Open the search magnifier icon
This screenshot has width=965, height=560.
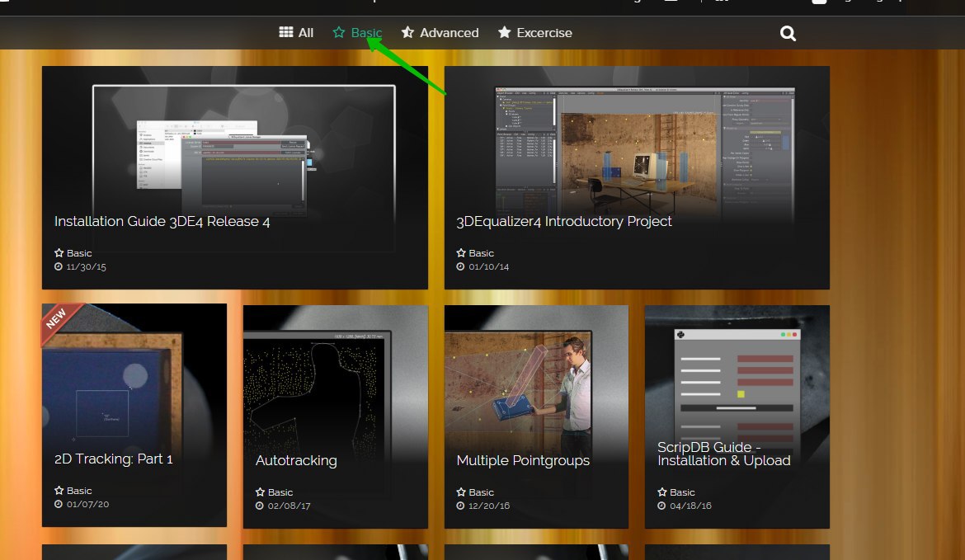(x=788, y=33)
